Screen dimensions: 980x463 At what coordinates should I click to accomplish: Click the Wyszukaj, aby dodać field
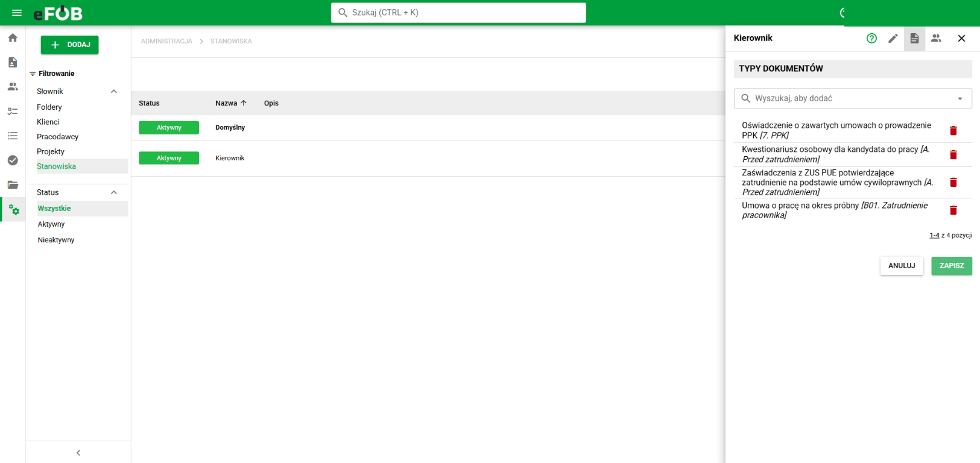click(x=853, y=98)
